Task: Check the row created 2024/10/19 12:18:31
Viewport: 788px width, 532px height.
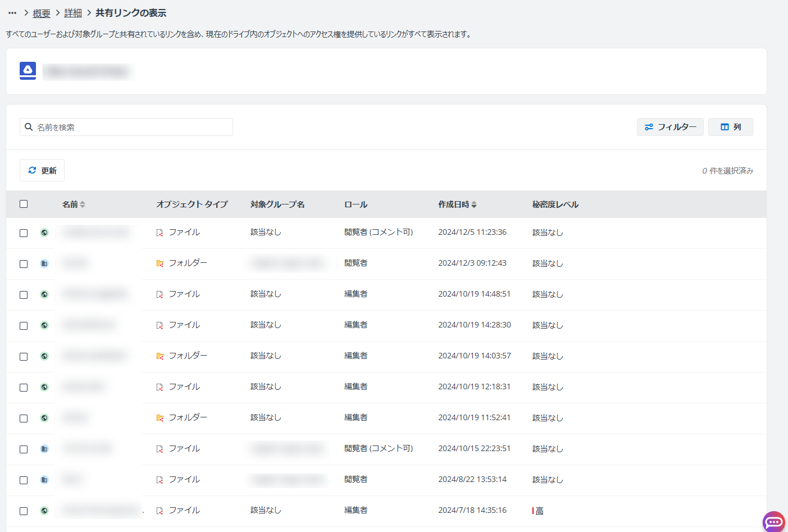Action: [x=24, y=388]
